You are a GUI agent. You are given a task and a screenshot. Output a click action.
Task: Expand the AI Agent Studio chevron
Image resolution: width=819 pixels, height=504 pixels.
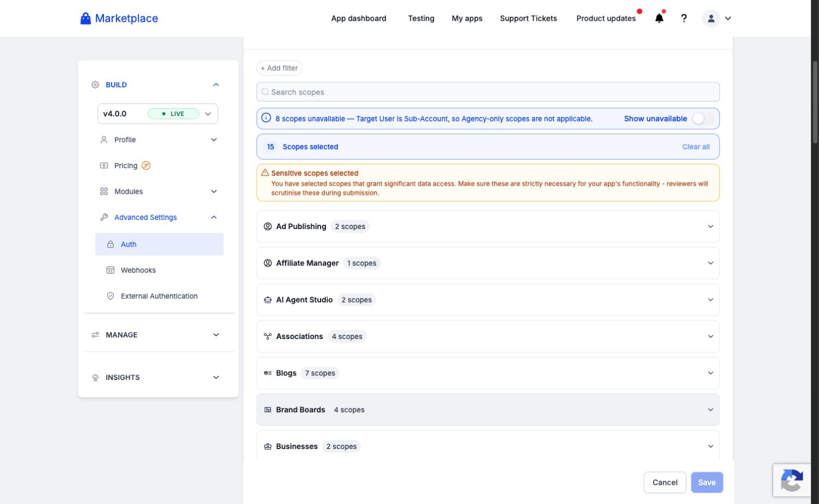tap(710, 300)
